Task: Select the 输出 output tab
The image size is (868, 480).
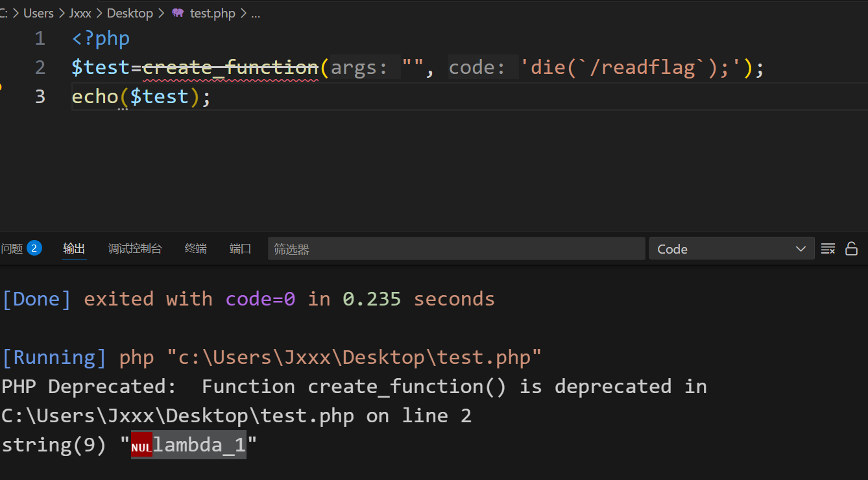Action: click(x=74, y=248)
